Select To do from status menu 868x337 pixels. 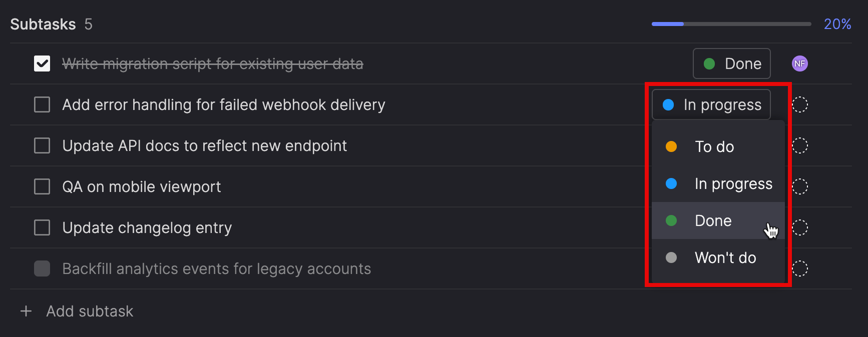(x=714, y=146)
